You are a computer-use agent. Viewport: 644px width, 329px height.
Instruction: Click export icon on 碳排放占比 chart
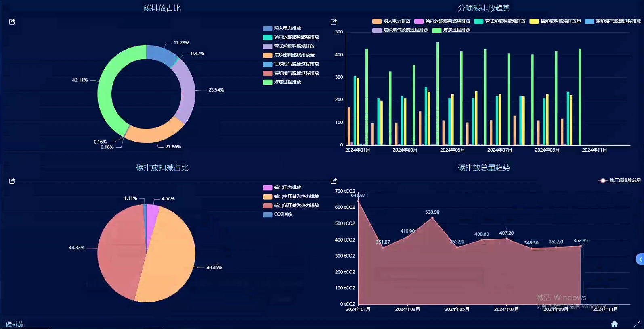12,22
